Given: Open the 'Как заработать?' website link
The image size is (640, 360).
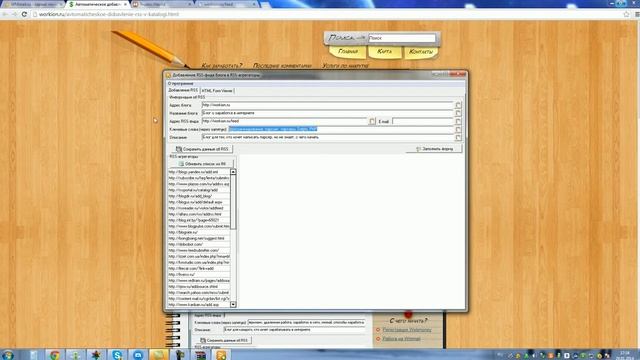Looking at the screenshot, I should tap(222, 65).
